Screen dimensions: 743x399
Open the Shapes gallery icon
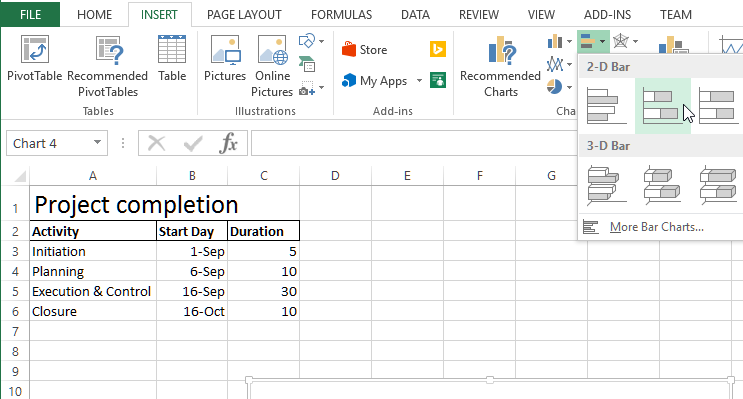click(307, 41)
